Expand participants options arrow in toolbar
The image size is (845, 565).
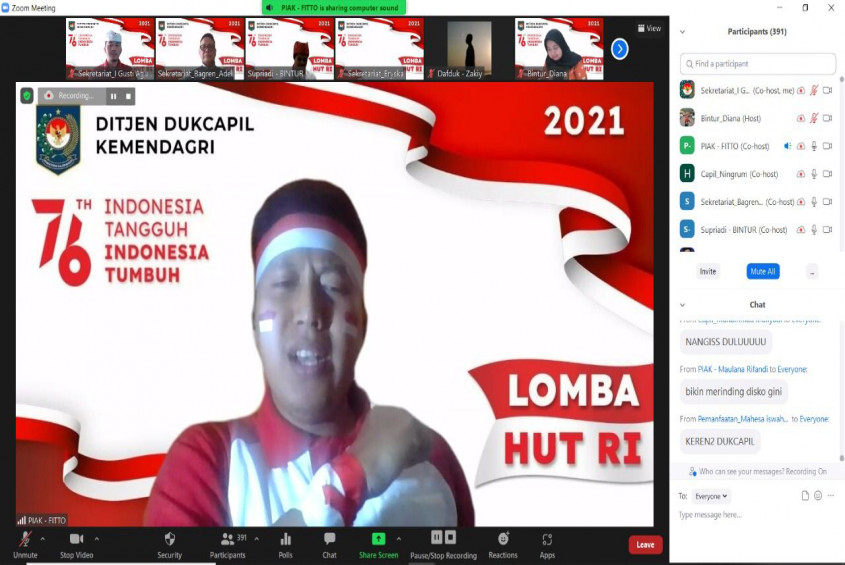point(257,539)
